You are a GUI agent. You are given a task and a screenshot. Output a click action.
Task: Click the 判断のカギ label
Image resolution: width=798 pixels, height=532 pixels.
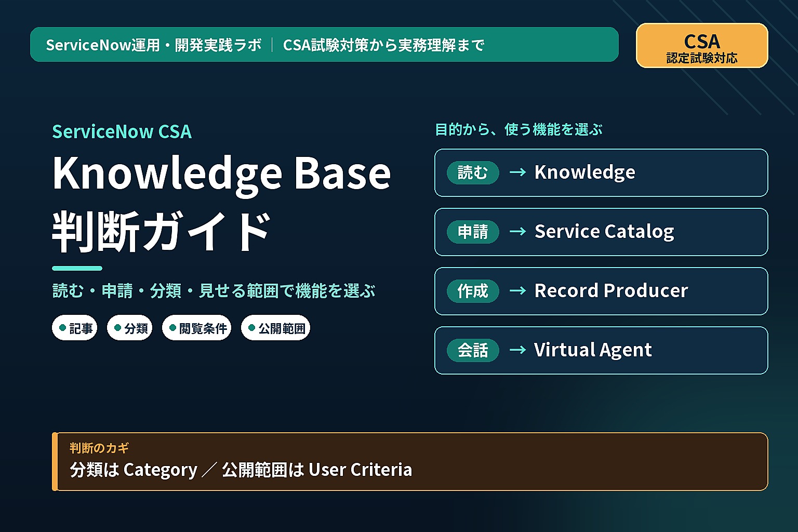(x=99, y=448)
